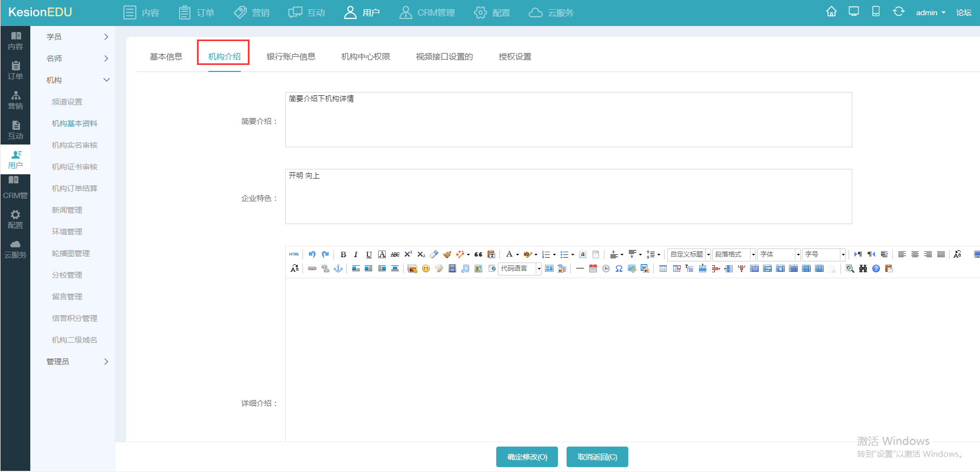Viewport: 980px width, 472px height.
Task: Switch editor to HTML source mode
Action: point(294,254)
